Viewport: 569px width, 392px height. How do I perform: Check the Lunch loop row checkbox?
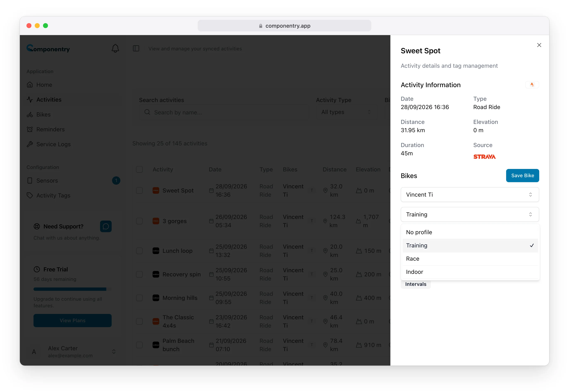point(139,251)
